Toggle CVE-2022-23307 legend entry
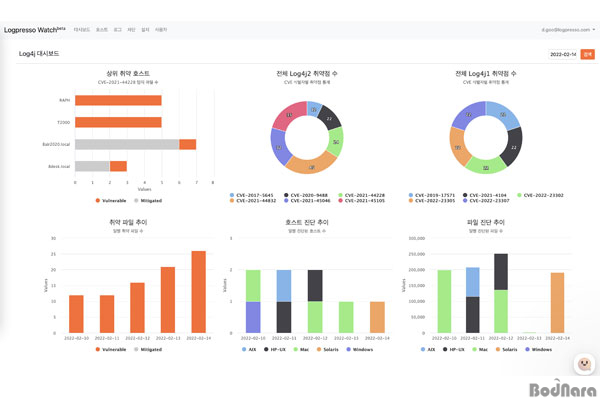This screenshot has width=600, height=400. pos(486,201)
